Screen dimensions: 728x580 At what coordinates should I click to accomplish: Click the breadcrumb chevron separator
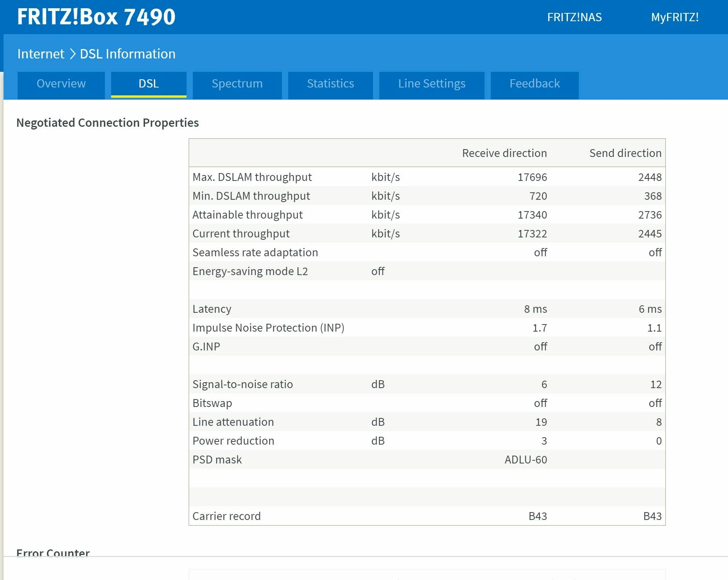click(x=72, y=54)
